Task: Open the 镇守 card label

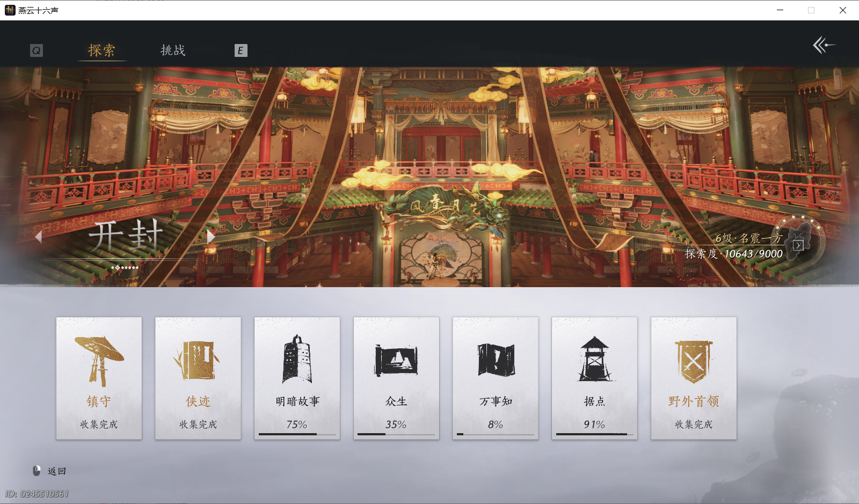Action: tap(99, 401)
